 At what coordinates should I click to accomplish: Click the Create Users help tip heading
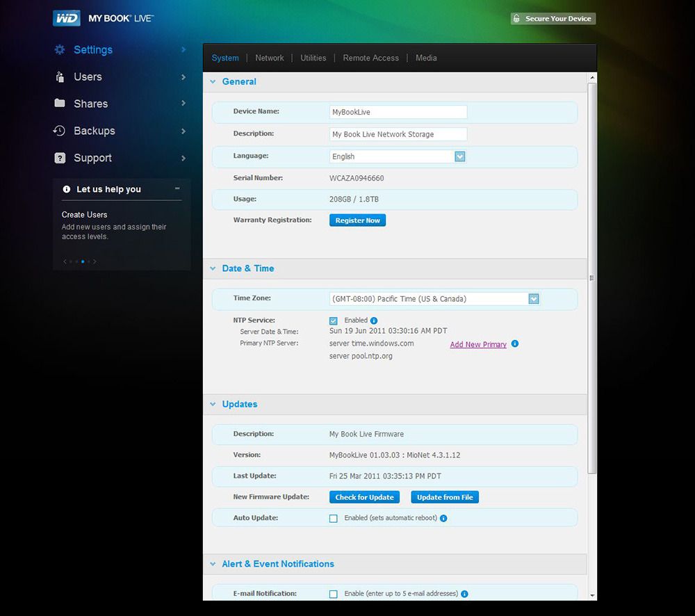[x=85, y=215]
